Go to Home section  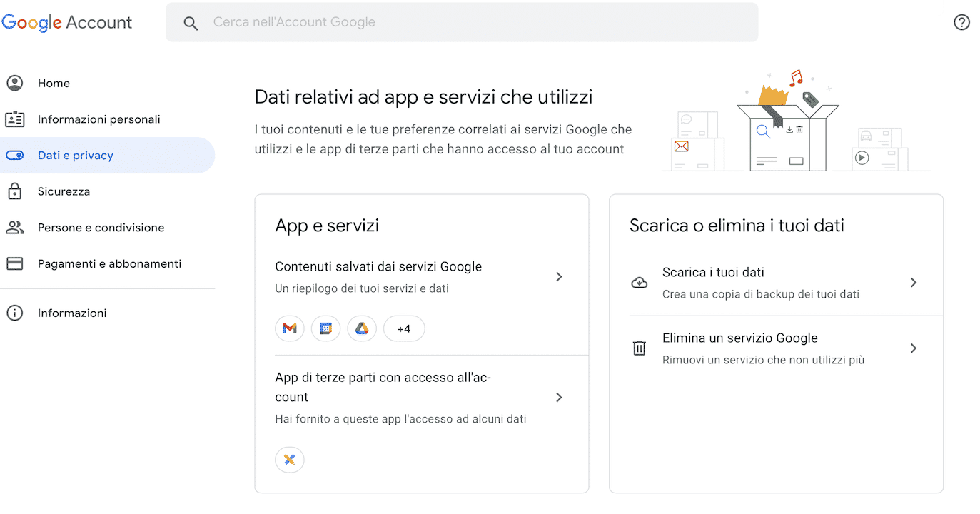(x=107, y=83)
